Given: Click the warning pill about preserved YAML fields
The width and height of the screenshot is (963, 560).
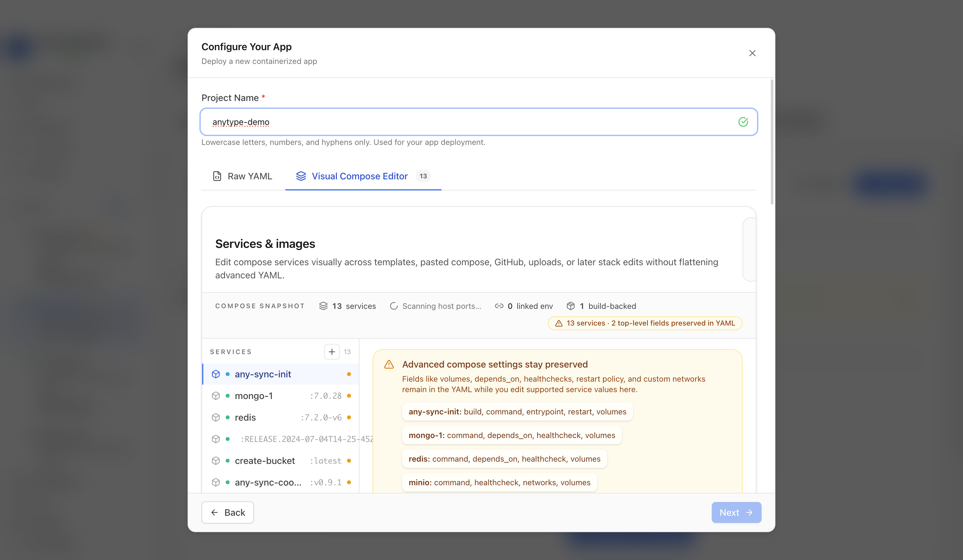Looking at the screenshot, I should (645, 323).
